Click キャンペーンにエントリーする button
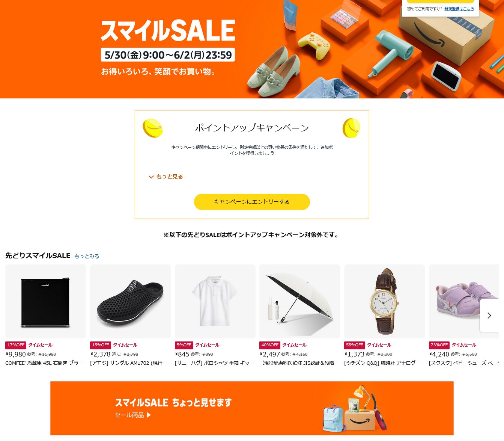Viewport: 504px width, 441px height. click(x=252, y=202)
